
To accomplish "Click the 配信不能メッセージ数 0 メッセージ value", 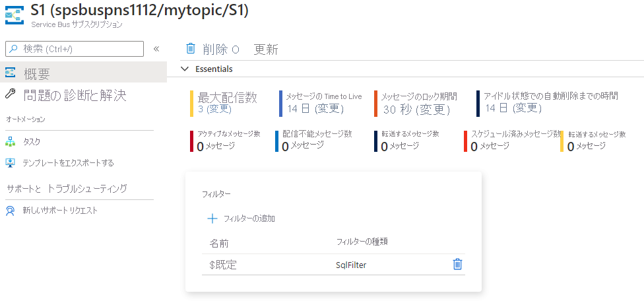I will click(303, 145).
